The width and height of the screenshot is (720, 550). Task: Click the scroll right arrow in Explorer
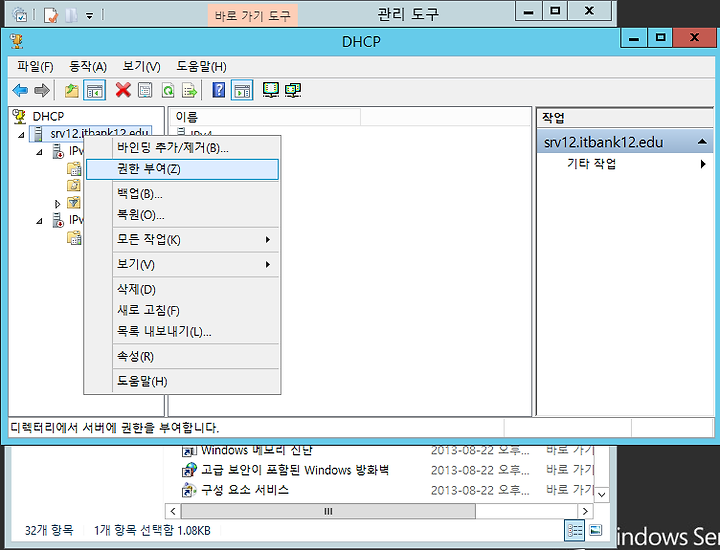coord(585,511)
